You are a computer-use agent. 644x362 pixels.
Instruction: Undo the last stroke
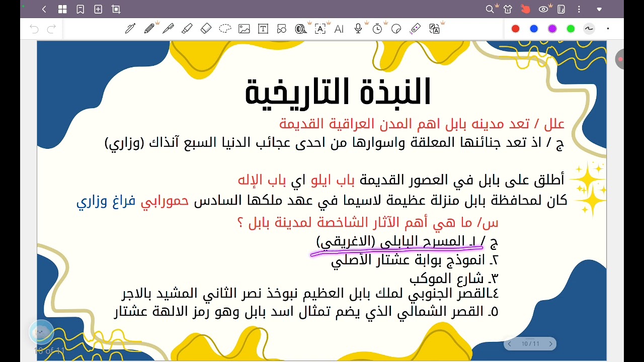[x=34, y=29]
